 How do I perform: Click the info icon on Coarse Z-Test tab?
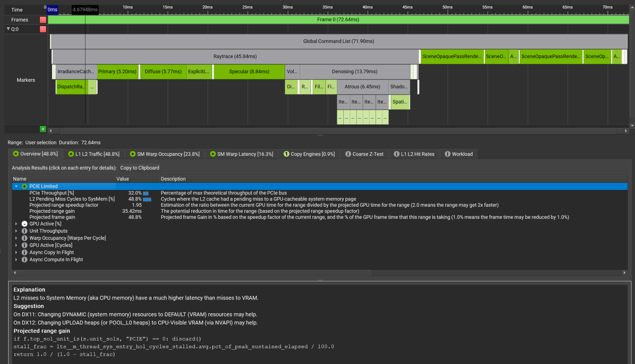[348, 154]
